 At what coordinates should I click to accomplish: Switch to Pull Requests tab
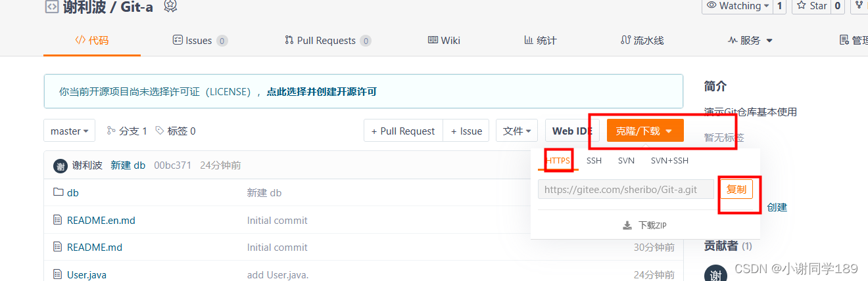pyautogui.click(x=327, y=40)
